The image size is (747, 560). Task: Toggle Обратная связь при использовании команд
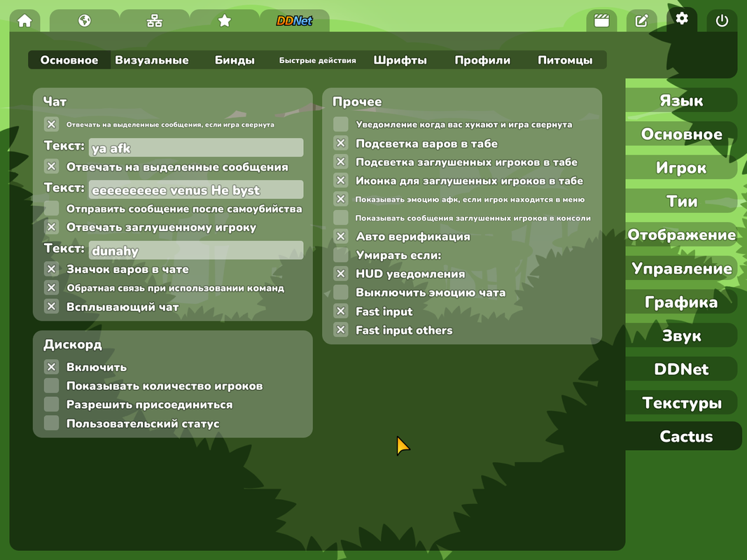[51, 287]
